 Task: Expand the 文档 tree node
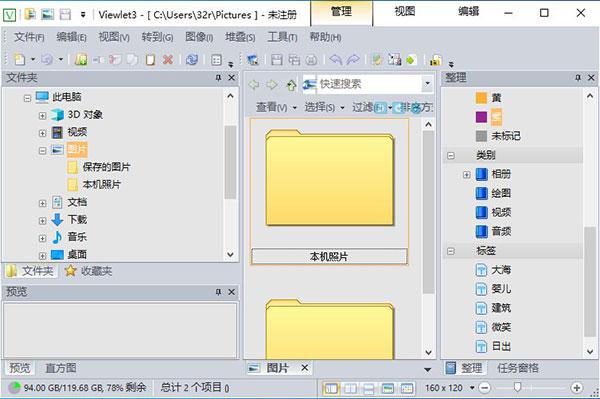[42, 203]
